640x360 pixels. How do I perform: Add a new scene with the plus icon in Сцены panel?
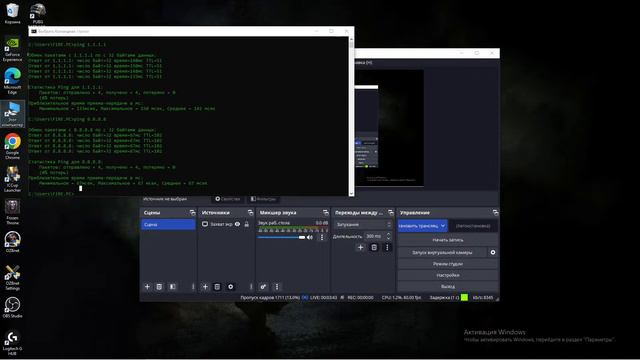pyautogui.click(x=147, y=287)
